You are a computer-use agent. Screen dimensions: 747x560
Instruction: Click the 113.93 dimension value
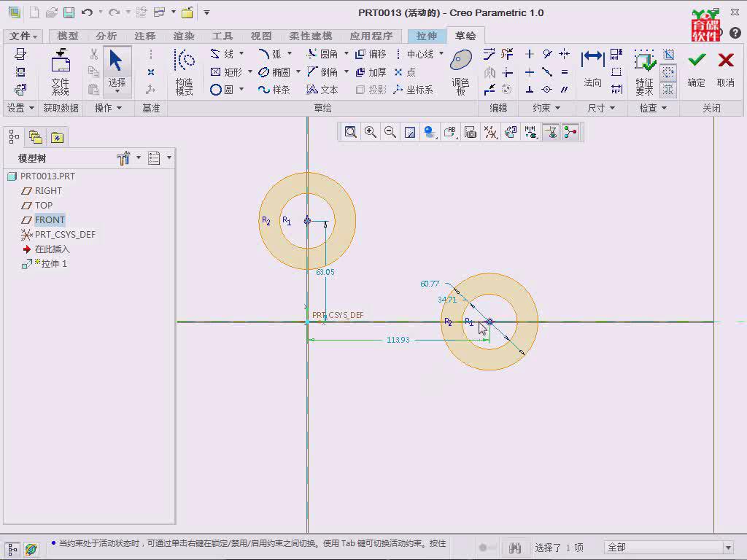[x=398, y=340]
